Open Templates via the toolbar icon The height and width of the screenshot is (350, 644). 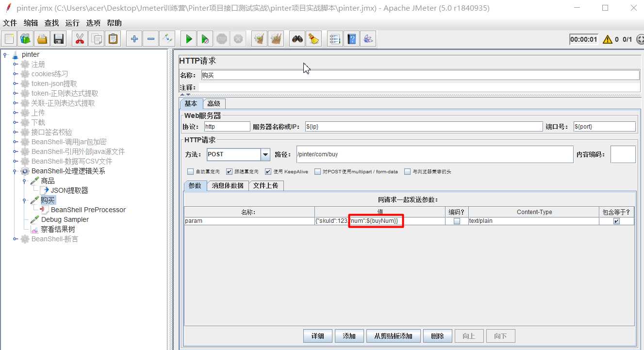(26, 39)
